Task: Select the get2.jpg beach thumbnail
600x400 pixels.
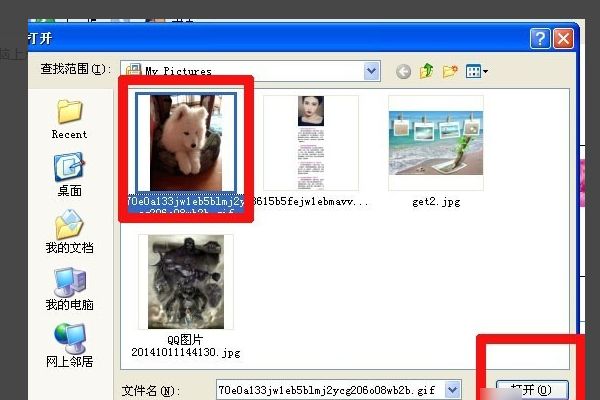Action: coord(436,143)
